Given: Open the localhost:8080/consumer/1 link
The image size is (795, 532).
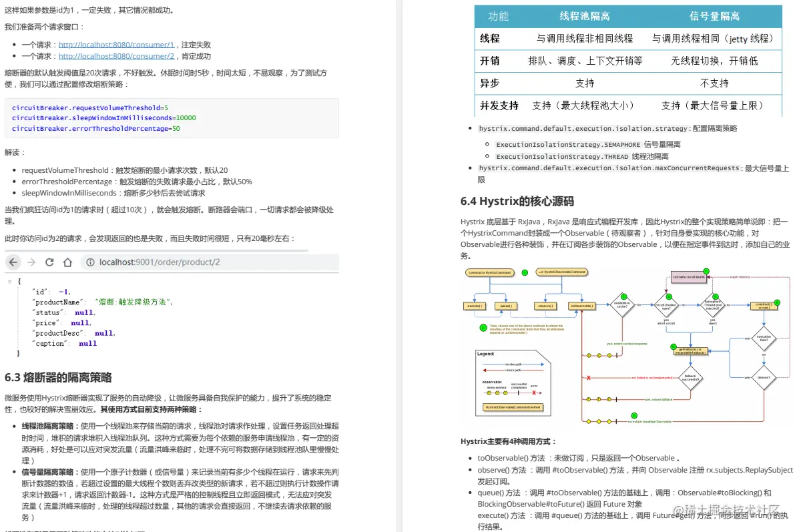Looking at the screenshot, I should coord(116,45).
